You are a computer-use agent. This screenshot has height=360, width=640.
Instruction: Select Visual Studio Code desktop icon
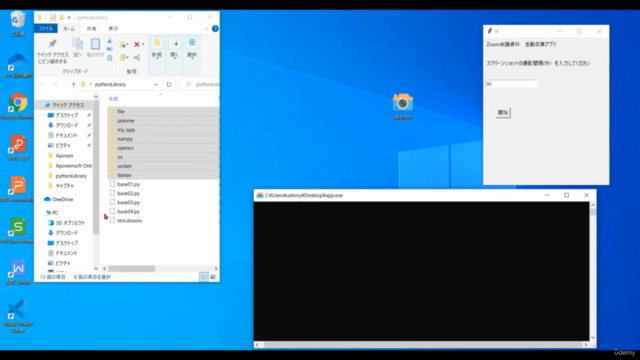(18, 316)
